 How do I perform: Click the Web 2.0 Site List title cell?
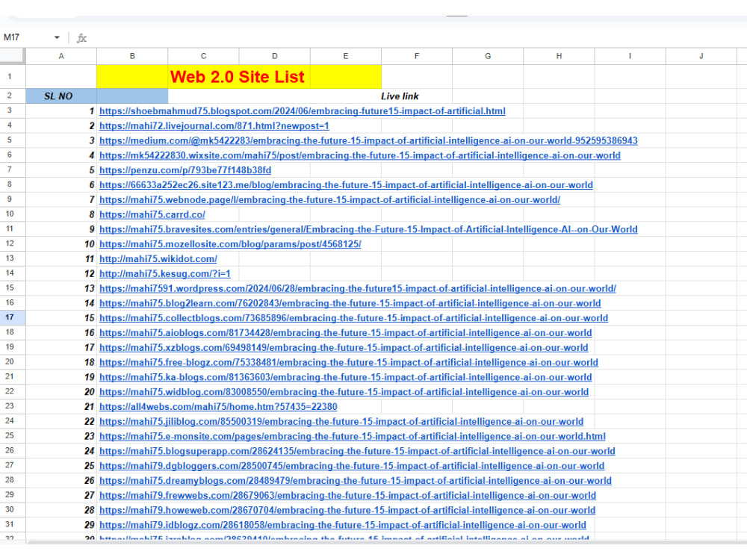coord(239,77)
